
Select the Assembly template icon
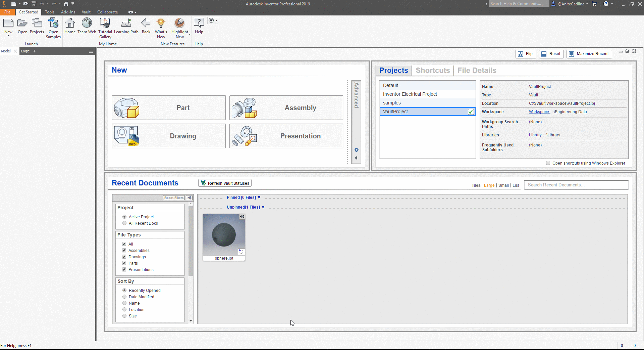pos(286,107)
